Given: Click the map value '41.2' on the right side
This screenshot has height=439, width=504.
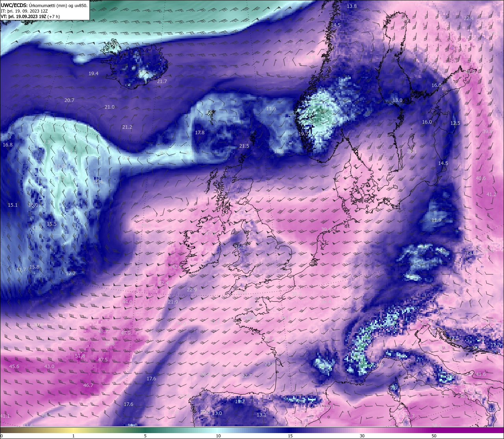Looking at the screenshot, I should [491, 194].
